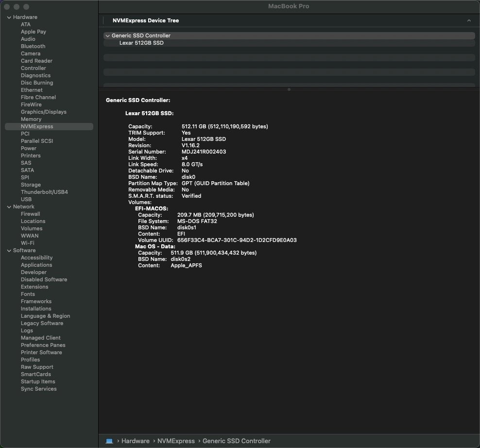Select Locations under Network
Screen dimensions: 480x448
coord(33,222)
